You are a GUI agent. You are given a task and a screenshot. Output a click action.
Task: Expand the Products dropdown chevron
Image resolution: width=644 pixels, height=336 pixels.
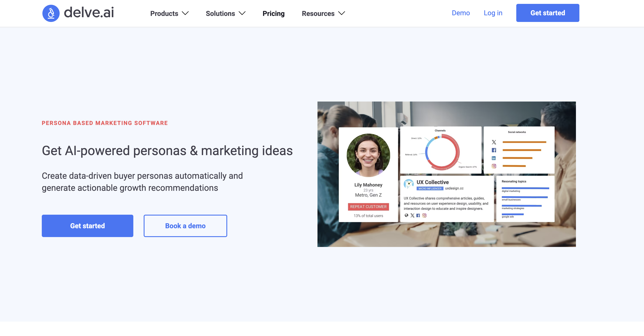tap(185, 13)
